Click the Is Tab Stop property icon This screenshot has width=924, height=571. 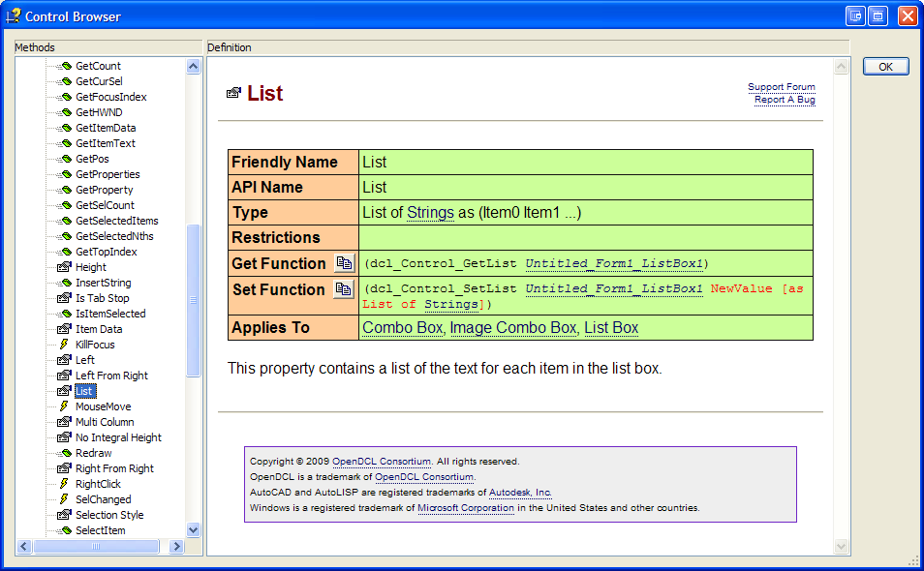(x=64, y=298)
